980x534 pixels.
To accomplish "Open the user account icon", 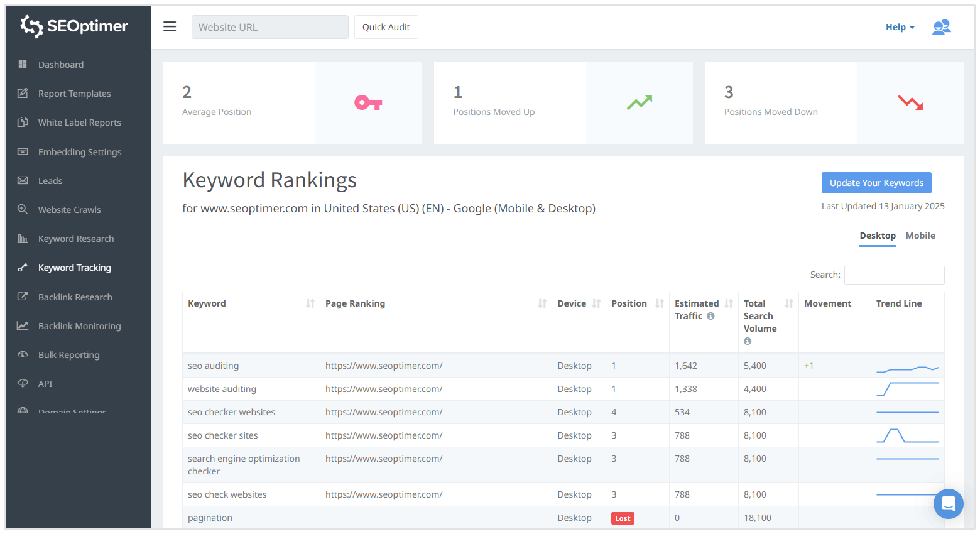I will (x=941, y=27).
